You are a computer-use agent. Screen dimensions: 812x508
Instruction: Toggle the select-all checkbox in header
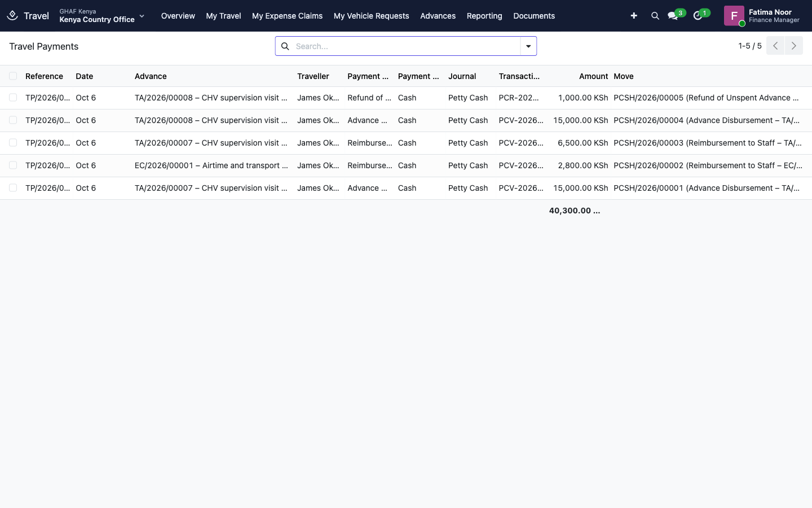(13, 76)
